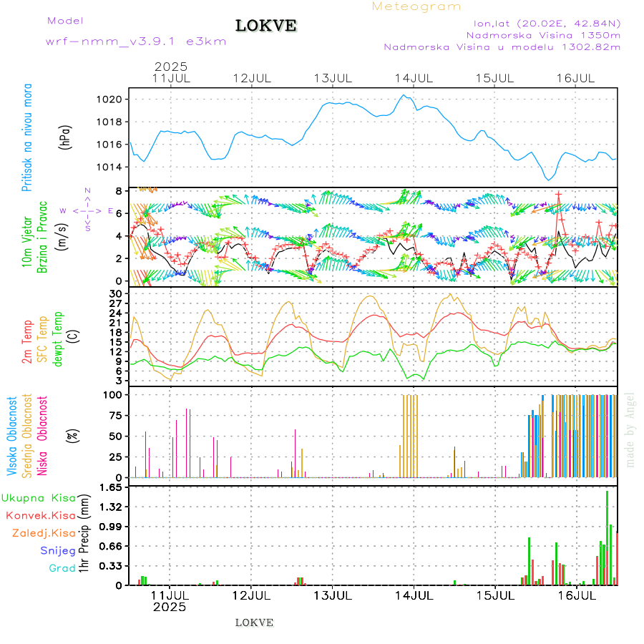Click the 14JUL date on the bottom axis
644x644 pixels.
(x=414, y=595)
